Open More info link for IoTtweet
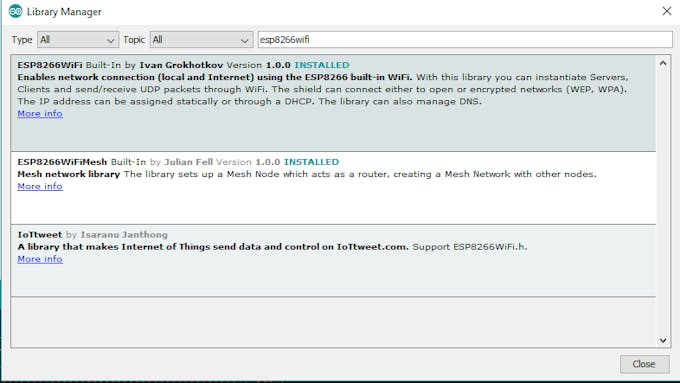Image resolution: width=680 pixels, height=383 pixels. (x=40, y=259)
